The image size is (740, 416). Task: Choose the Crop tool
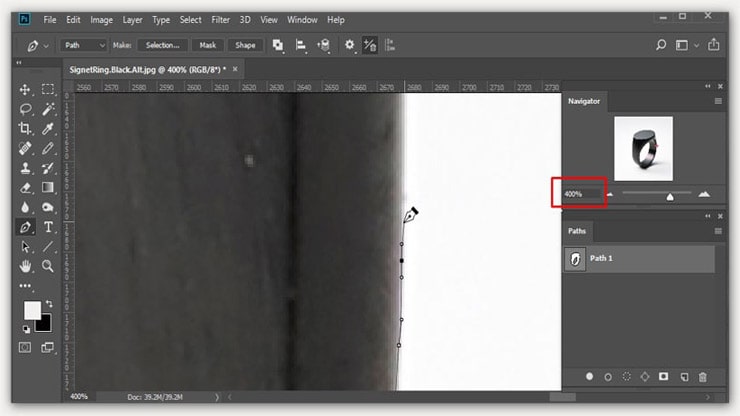click(26, 129)
